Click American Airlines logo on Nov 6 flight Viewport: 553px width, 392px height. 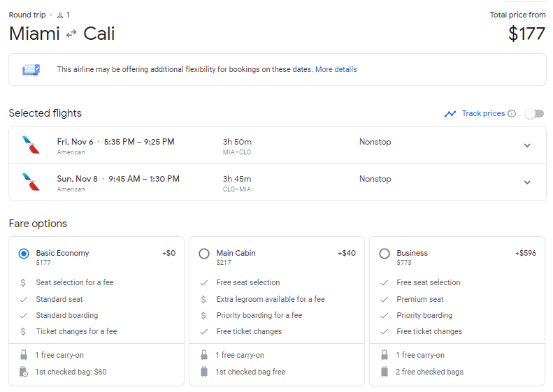pos(31,145)
